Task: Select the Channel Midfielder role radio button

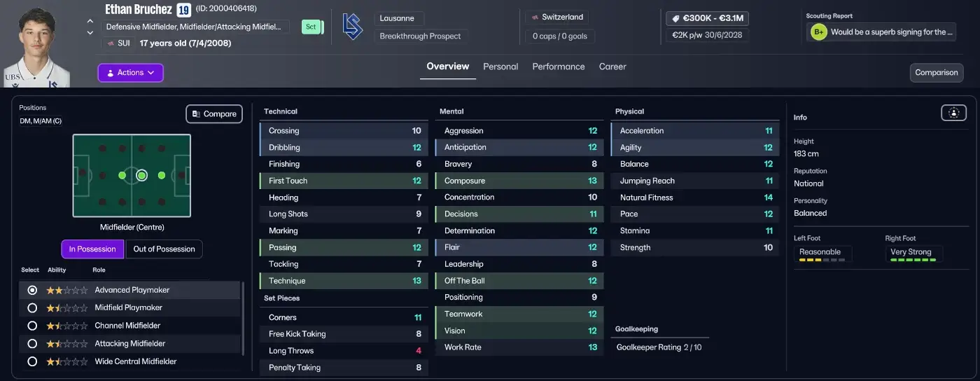Action: point(31,326)
